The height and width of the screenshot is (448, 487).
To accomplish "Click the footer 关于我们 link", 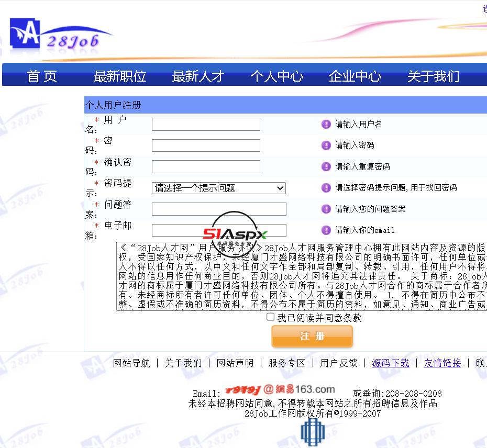I will [183, 363].
